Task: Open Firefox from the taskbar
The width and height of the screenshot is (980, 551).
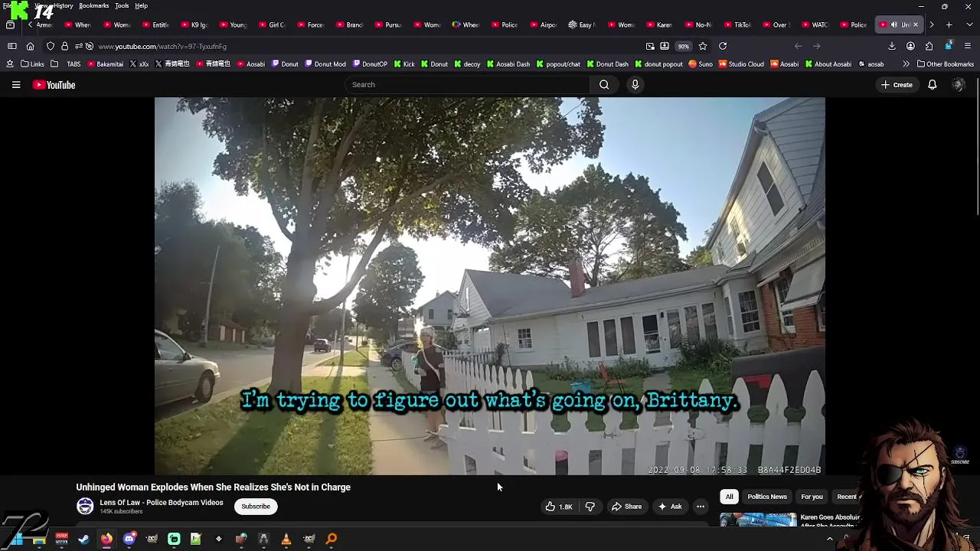Action: [106, 539]
